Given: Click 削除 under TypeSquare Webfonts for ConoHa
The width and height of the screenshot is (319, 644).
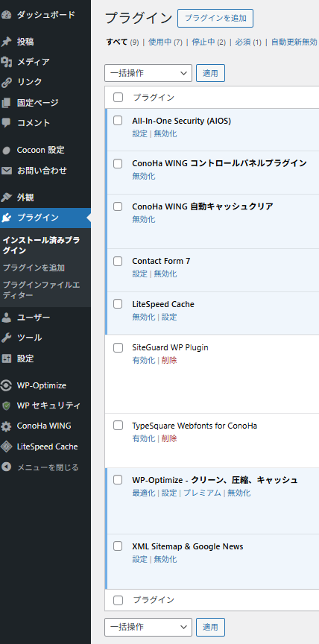Looking at the screenshot, I should pos(169,438).
